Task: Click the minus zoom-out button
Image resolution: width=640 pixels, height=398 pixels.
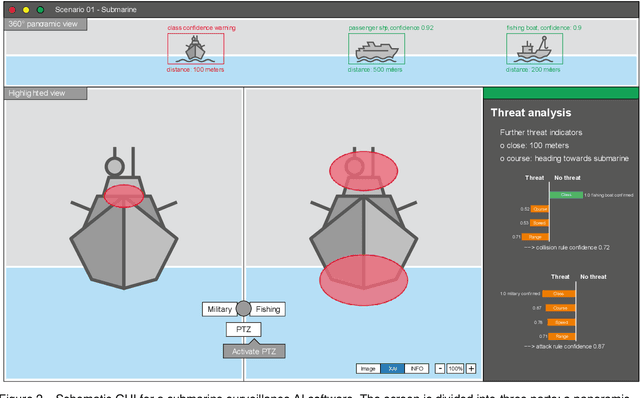Action: pyautogui.click(x=440, y=369)
